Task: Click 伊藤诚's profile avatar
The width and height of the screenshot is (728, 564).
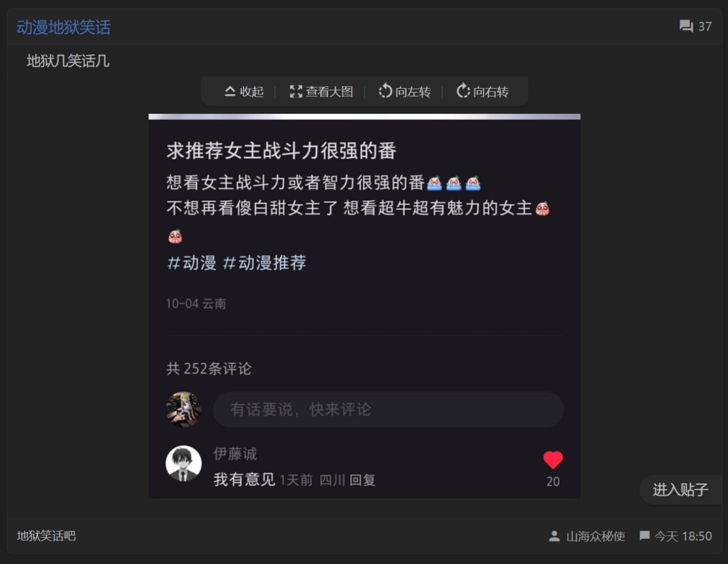Action: [183, 463]
